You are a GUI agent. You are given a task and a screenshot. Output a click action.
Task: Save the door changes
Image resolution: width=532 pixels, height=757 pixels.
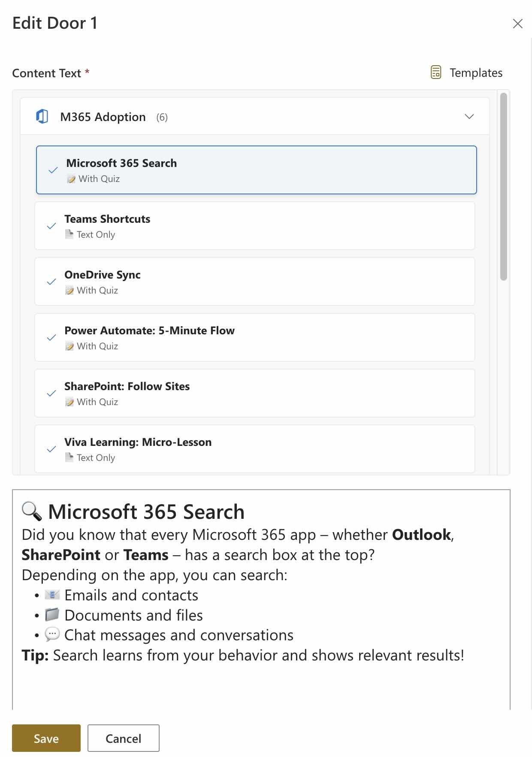coord(46,738)
